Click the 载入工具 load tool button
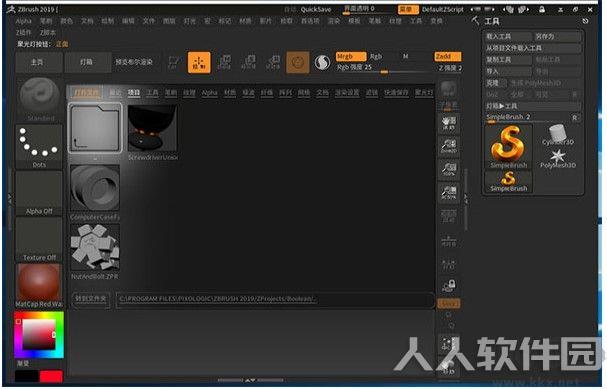 pos(509,36)
